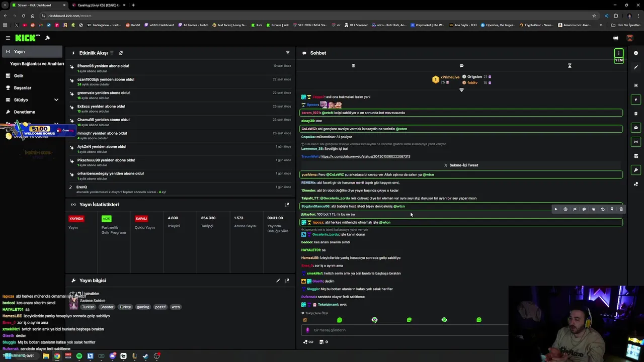Open the Reddit bookmark
Image resolution: width=644 pixels, height=362 pixels.
coord(133,25)
